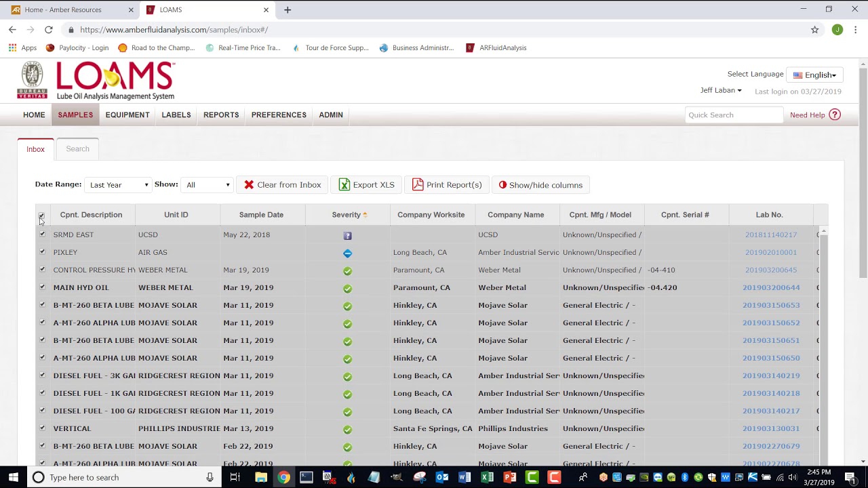This screenshot has width=868, height=488.
Task: Click the Windows taskbar search box
Action: click(x=124, y=477)
